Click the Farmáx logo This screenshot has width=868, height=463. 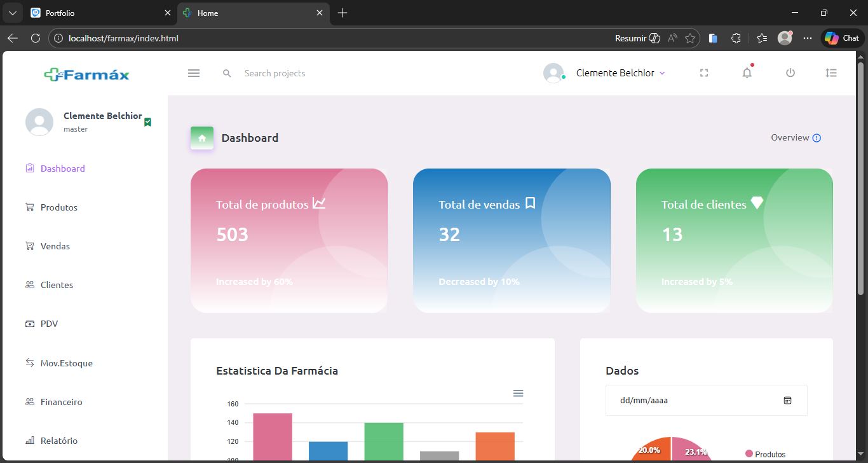[x=86, y=75]
